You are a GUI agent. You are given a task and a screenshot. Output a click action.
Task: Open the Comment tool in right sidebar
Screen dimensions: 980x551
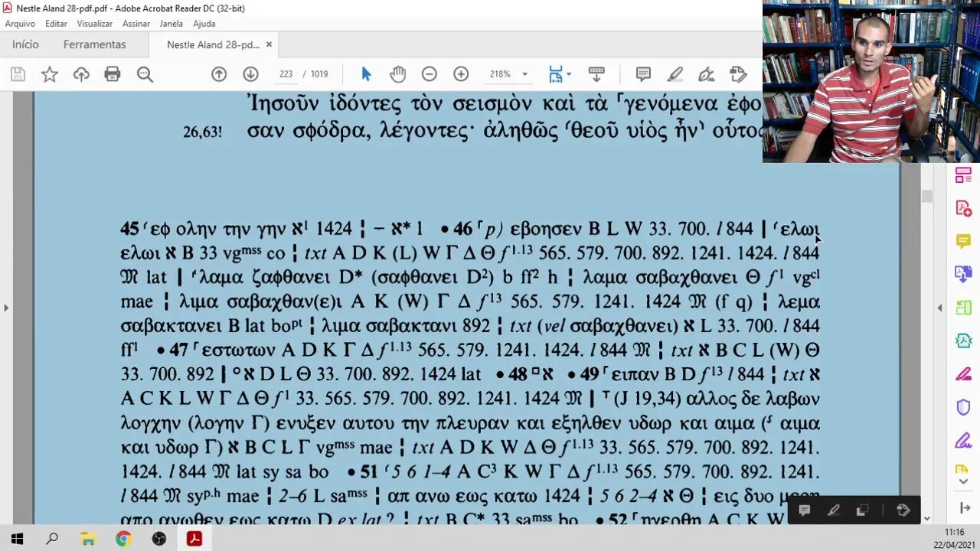tap(963, 241)
